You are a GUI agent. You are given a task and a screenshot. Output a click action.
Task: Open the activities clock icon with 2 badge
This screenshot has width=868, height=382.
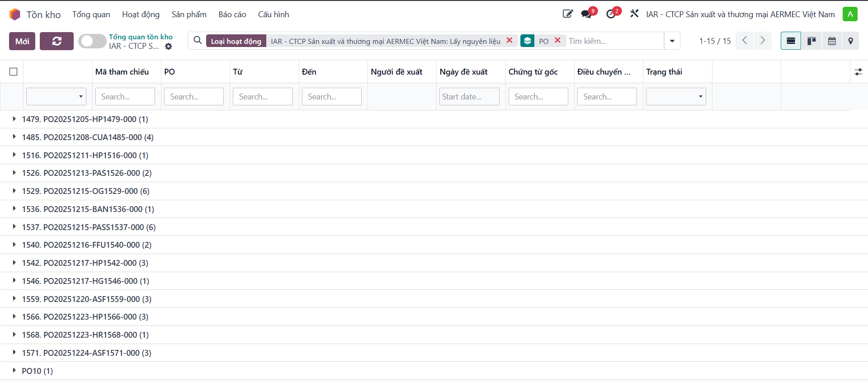(611, 14)
